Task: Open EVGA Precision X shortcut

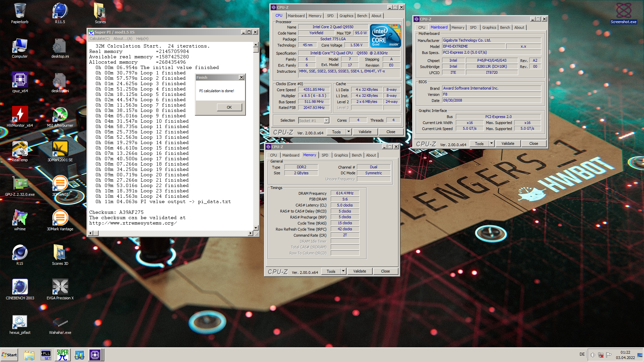Action: click(x=60, y=290)
